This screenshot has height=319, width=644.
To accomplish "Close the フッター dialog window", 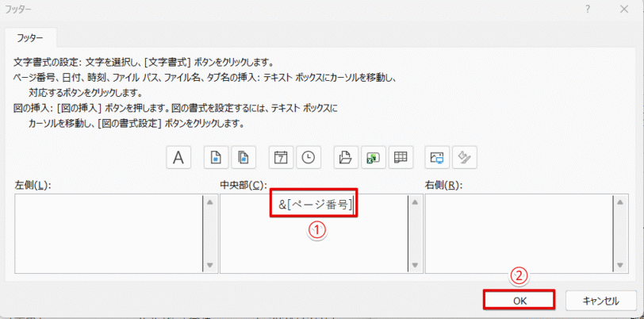I will pos(625,8).
